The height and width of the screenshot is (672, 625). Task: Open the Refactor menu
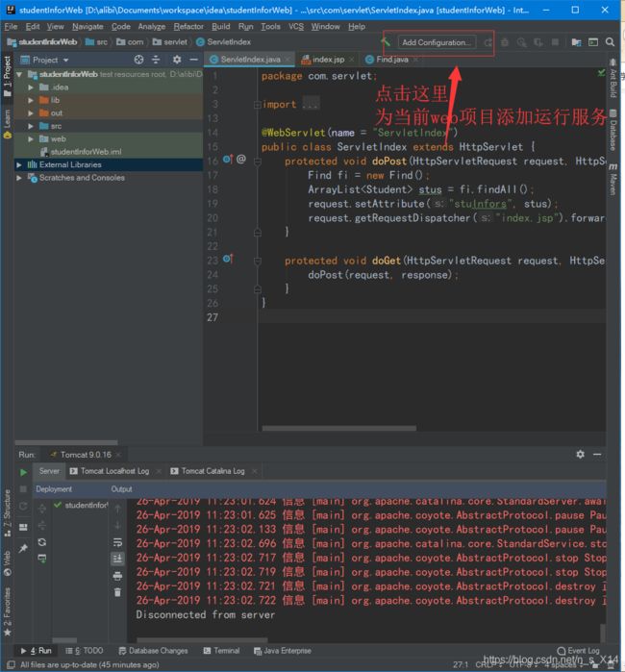pyautogui.click(x=188, y=27)
